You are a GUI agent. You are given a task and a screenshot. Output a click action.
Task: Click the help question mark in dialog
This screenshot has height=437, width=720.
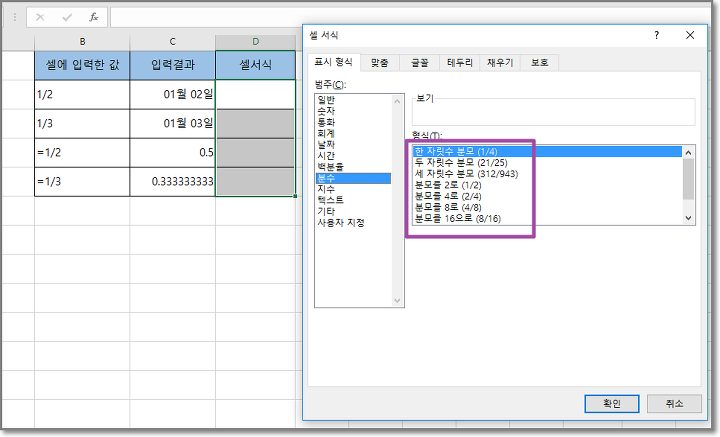pyautogui.click(x=657, y=35)
